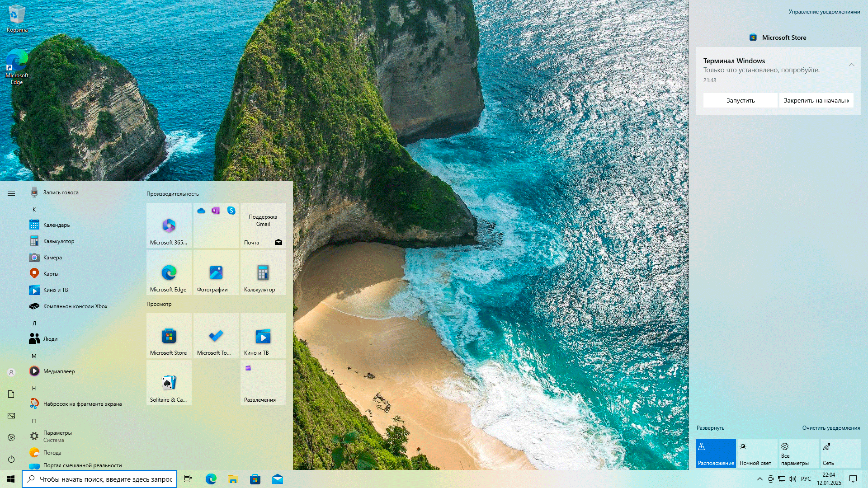Open the Microsoft 365 tile
Image resolution: width=868 pixels, height=488 pixels.
point(169,225)
